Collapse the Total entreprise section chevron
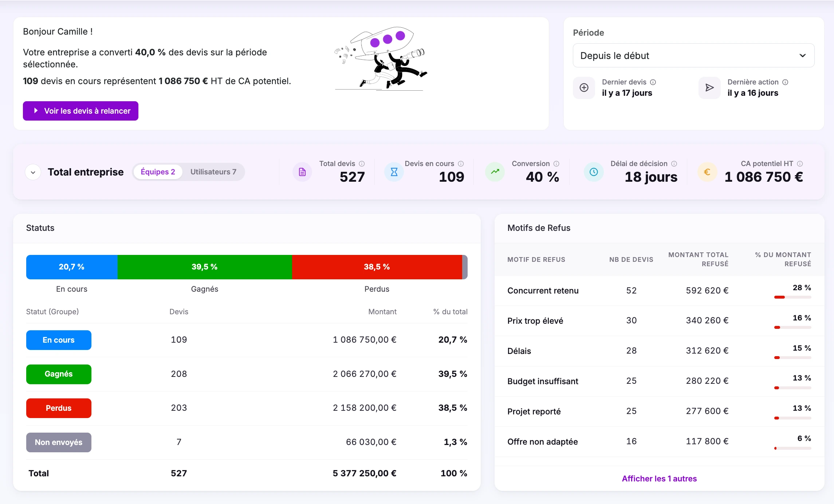834x504 pixels. pos(33,172)
